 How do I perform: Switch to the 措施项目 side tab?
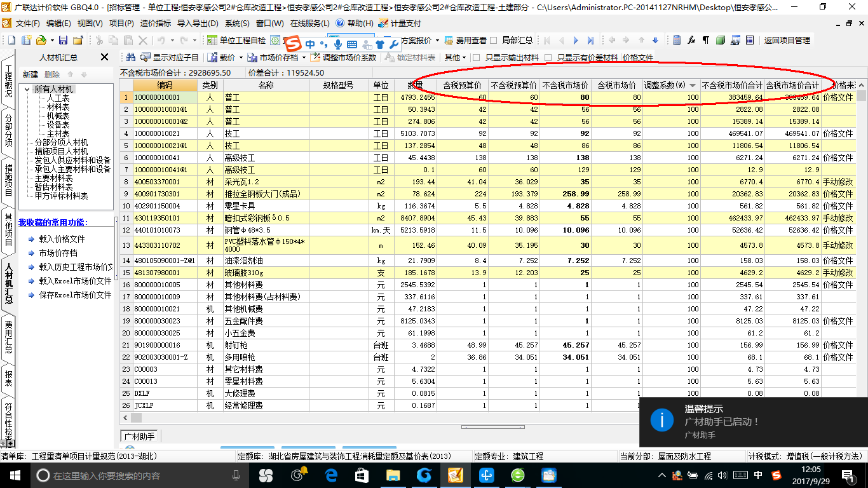pos(8,180)
